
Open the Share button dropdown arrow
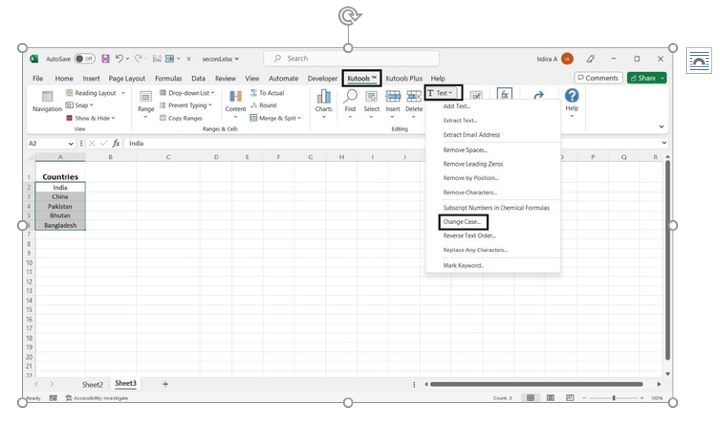coord(663,78)
